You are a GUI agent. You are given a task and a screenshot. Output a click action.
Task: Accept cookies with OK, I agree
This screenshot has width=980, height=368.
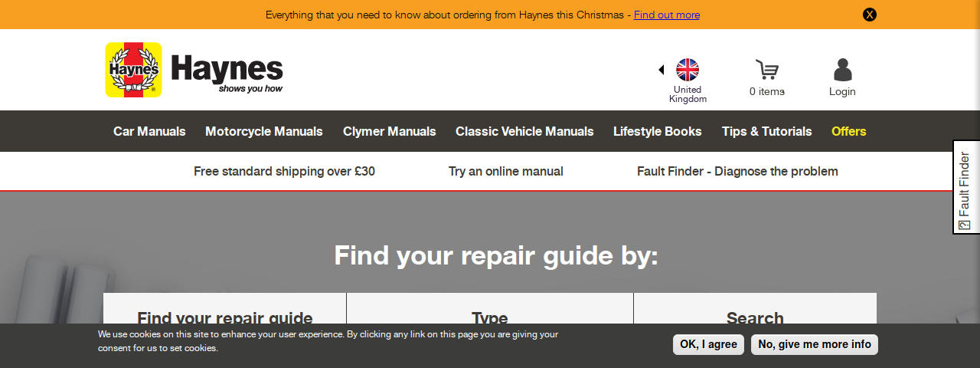click(x=708, y=344)
